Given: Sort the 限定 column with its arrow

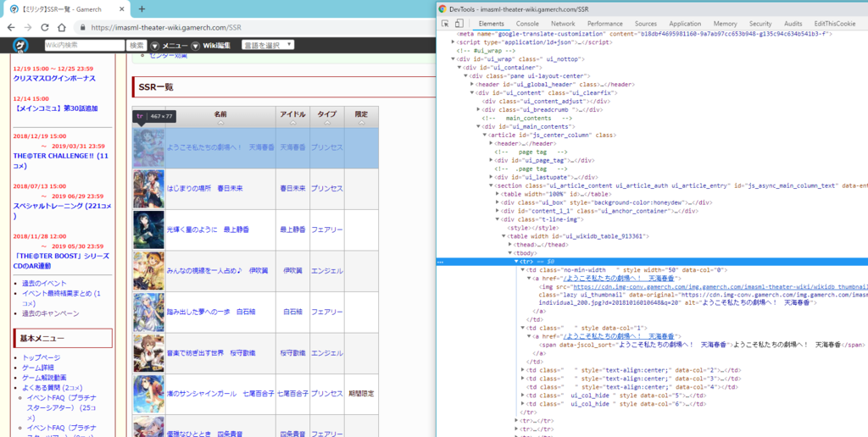Looking at the screenshot, I should click(x=361, y=123).
